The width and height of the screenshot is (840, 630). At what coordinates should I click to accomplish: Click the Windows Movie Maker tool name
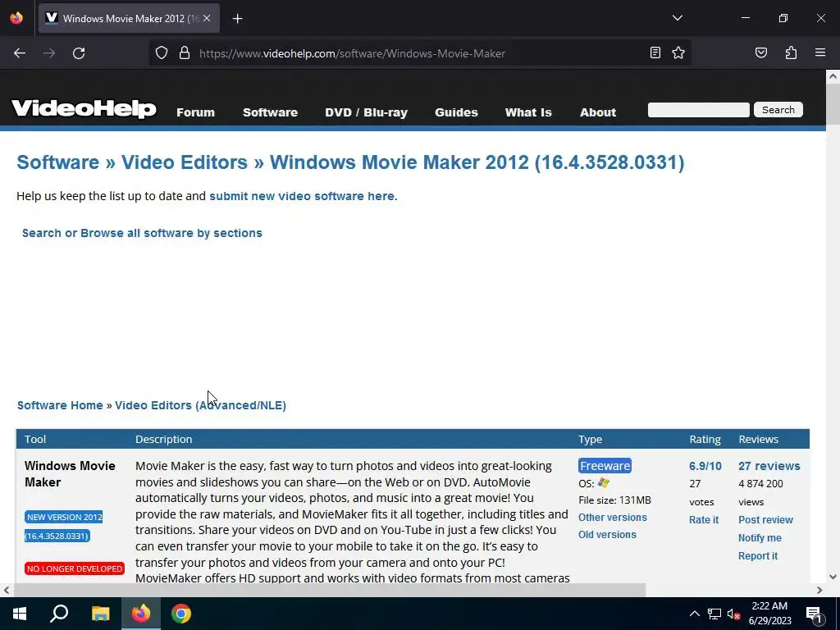[x=70, y=473]
